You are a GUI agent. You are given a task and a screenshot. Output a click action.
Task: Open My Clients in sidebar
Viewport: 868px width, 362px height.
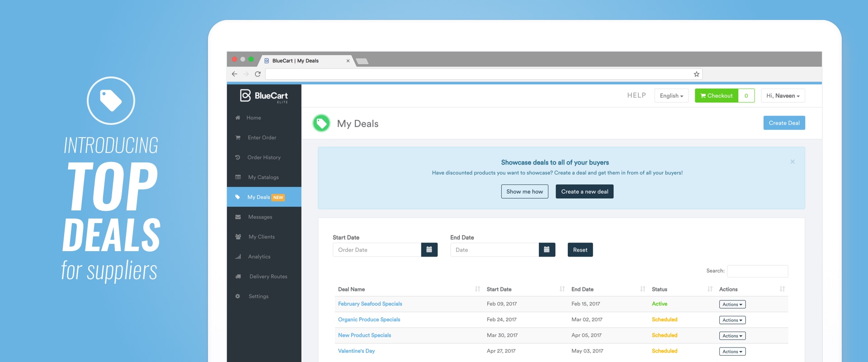pos(264,237)
